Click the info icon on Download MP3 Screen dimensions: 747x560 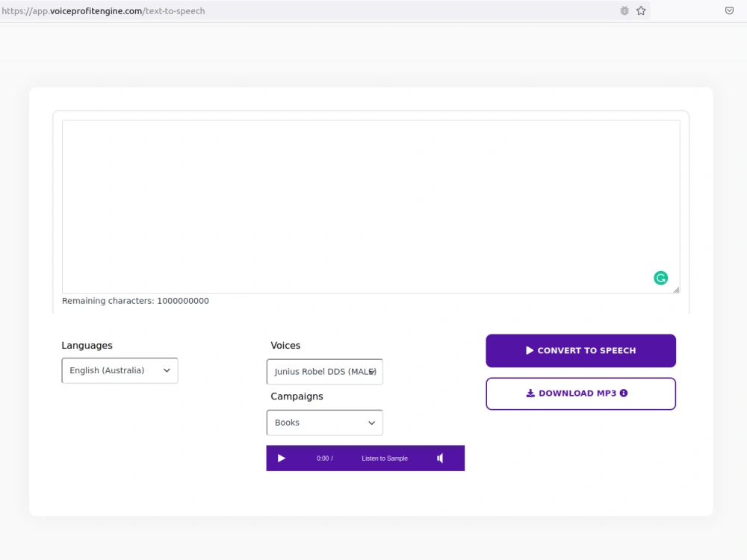pos(624,393)
